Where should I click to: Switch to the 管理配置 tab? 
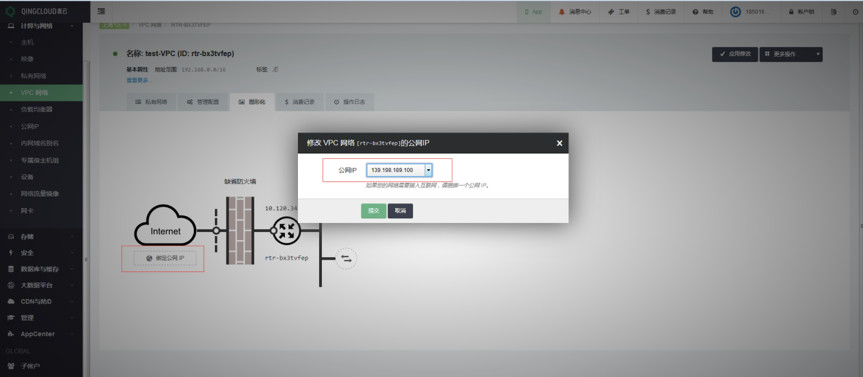coord(203,102)
